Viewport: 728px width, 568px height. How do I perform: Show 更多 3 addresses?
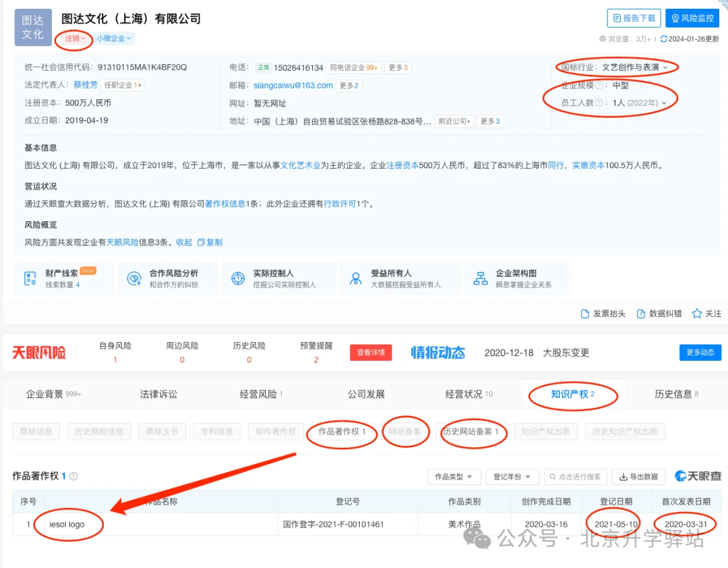point(490,121)
